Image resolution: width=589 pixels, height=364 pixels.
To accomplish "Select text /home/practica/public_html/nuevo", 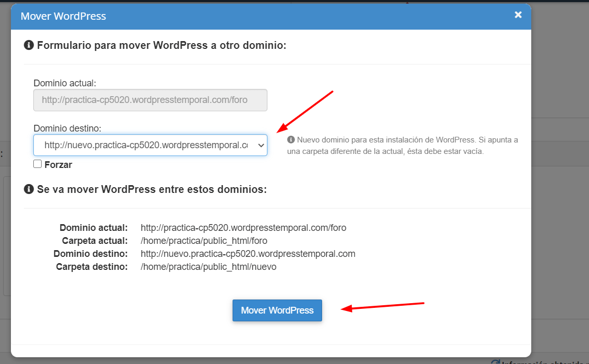I will coord(209,267).
